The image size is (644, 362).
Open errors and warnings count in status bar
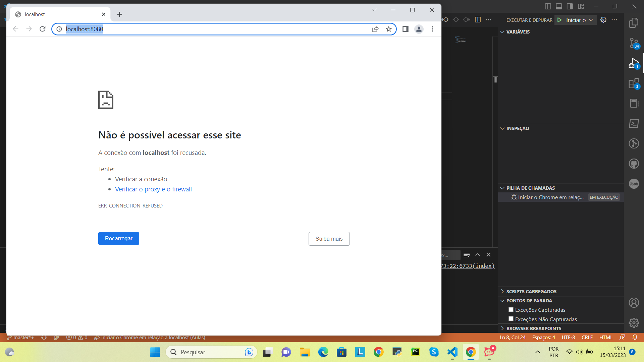tap(77, 338)
